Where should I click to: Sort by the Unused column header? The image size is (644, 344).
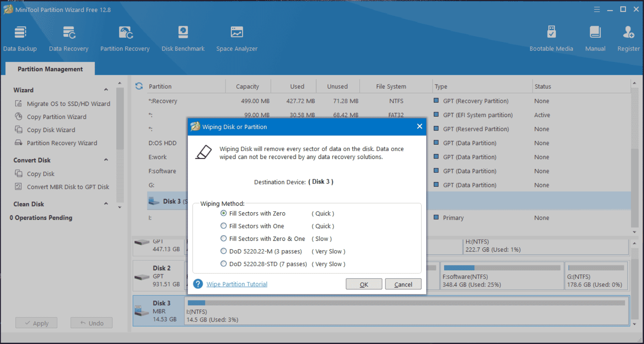(x=337, y=86)
